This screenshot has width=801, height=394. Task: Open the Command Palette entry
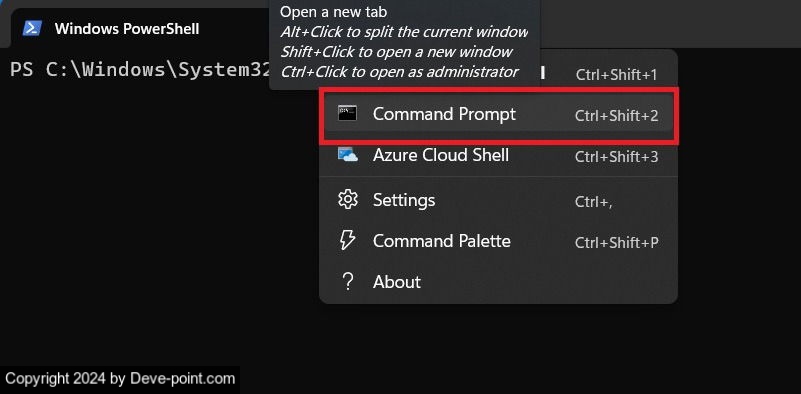click(498, 241)
